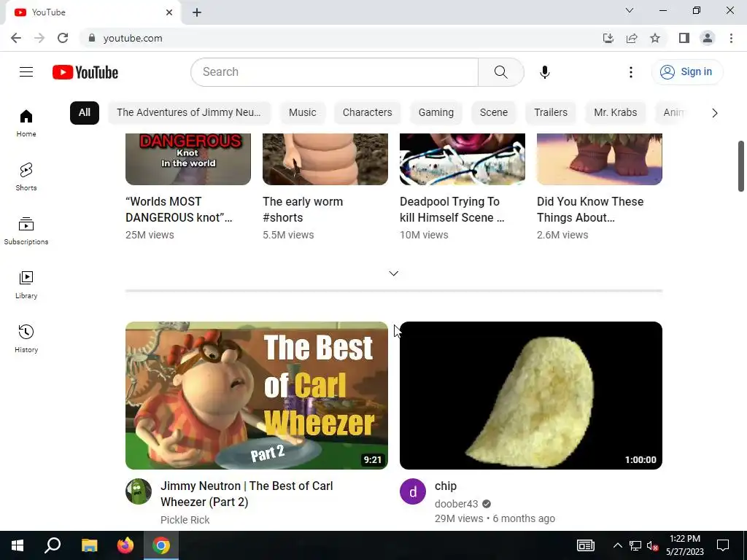This screenshot has height=560, width=747.
Task: Open Chrome three-dot menu
Action: pyautogui.click(x=731, y=38)
